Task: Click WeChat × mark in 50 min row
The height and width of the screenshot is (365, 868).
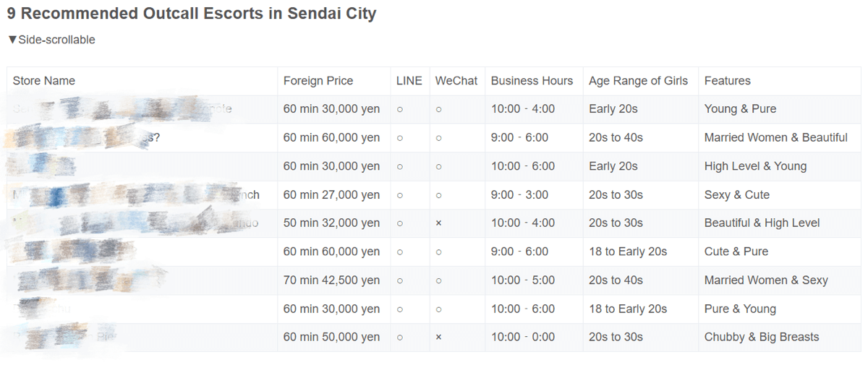Action: pos(438,223)
